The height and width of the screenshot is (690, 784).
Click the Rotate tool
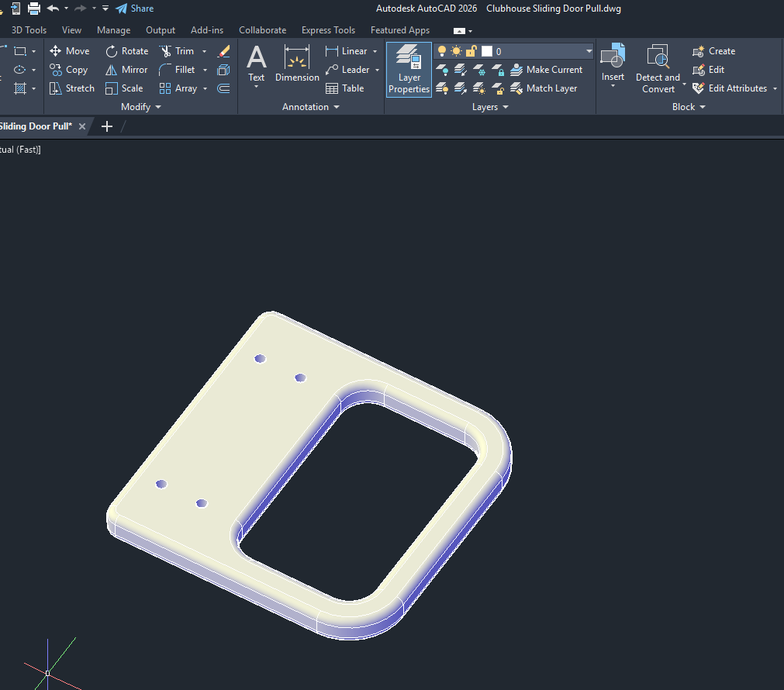[x=126, y=51]
